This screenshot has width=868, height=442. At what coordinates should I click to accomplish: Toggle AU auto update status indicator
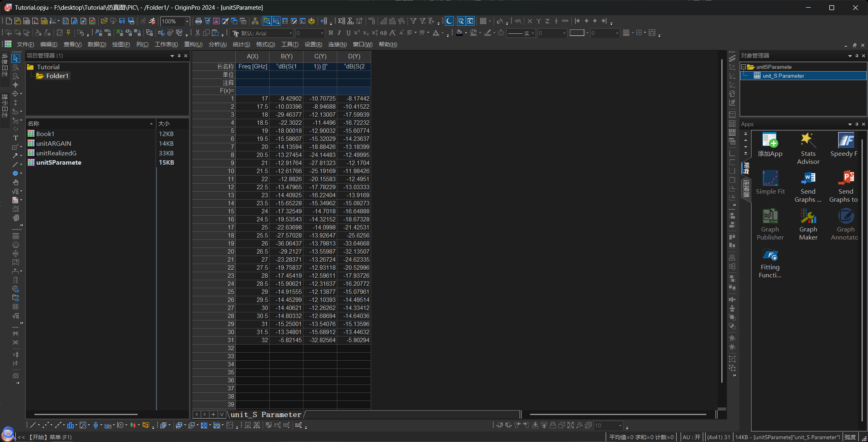click(x=691, y=437)
